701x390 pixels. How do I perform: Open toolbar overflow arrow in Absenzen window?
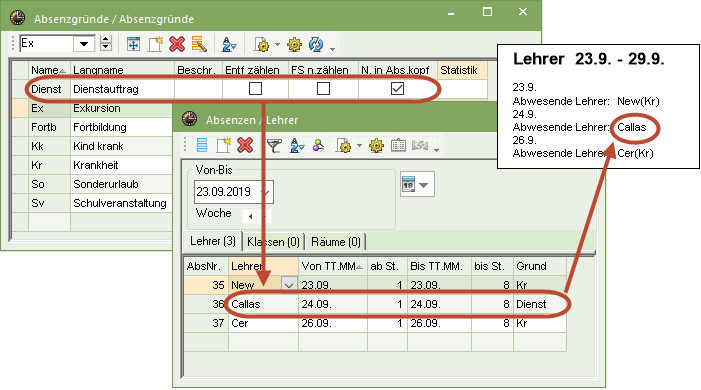click(436, 149)
